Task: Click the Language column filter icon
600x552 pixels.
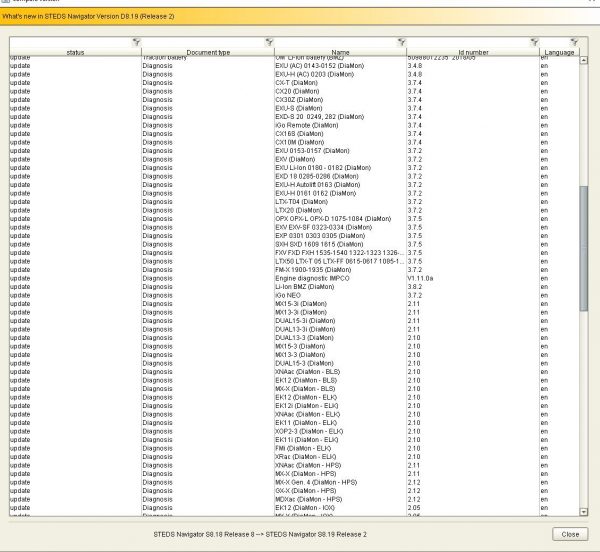Action: click(x=574, y=42)
